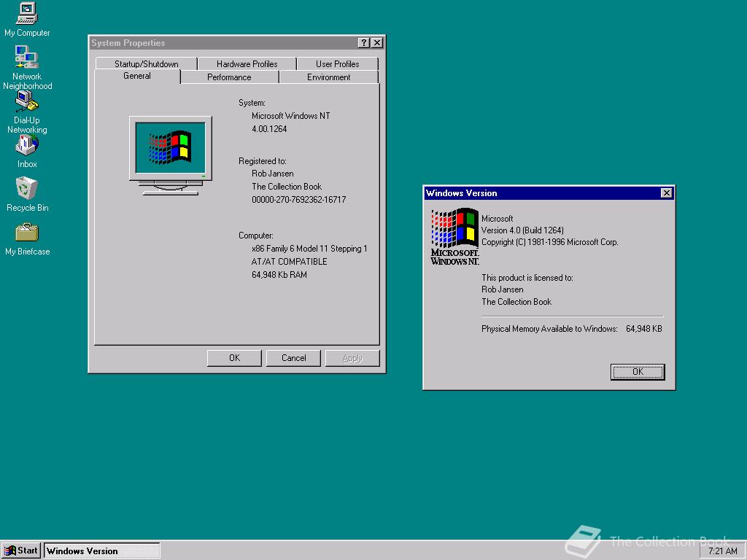Open the Hardware Profiles tab
This screenshot has width=747, height=560.
247,64
